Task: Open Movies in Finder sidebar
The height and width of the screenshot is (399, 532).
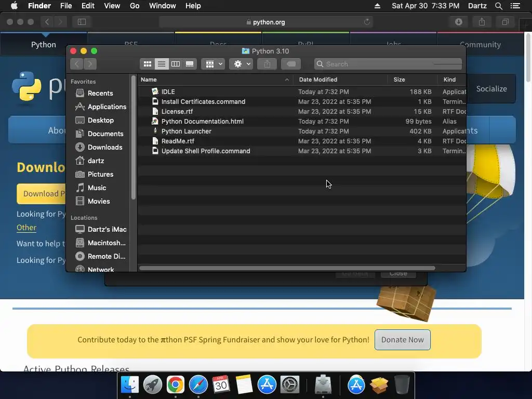Action: 93,201
